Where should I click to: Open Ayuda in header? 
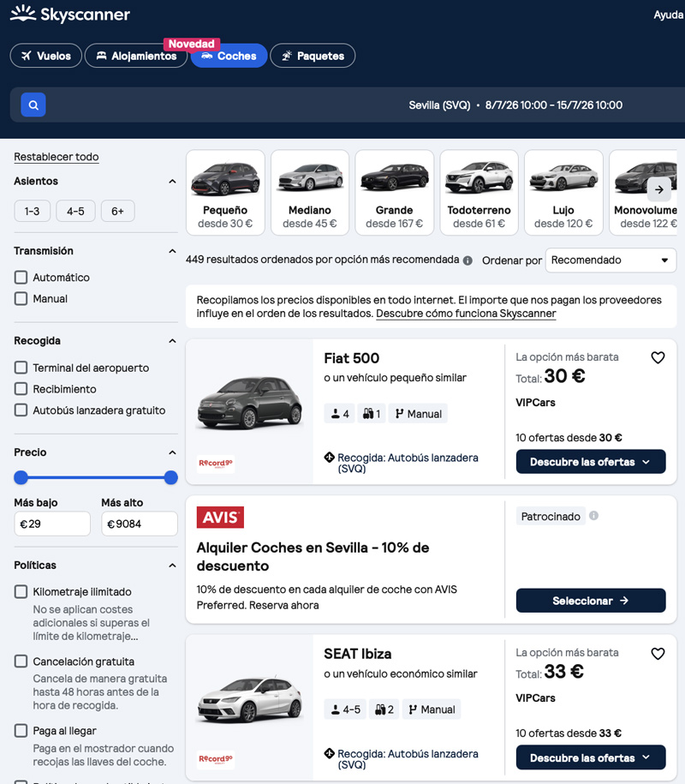[669, 15]
